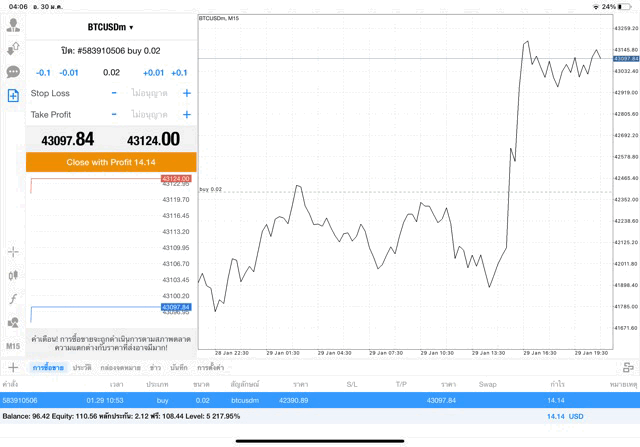This screenshot has width=640, height=447.
Task: Open the chat messages bubble icon
Action: [13, 72]
